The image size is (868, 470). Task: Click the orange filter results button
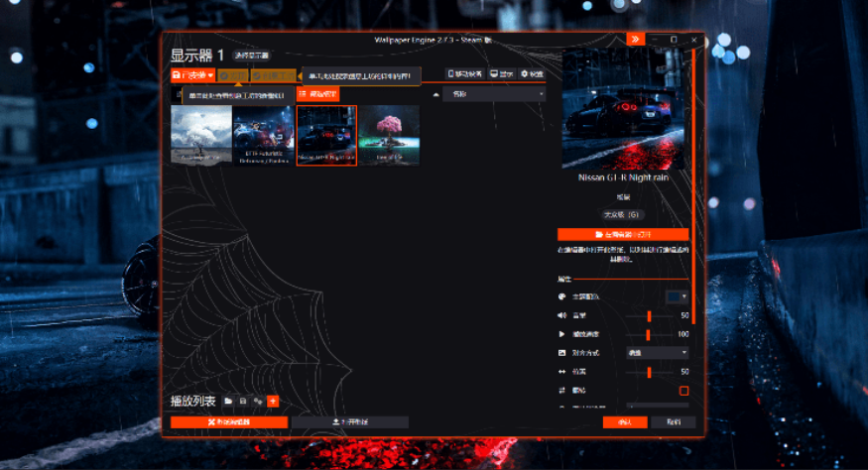pos(317,94)
